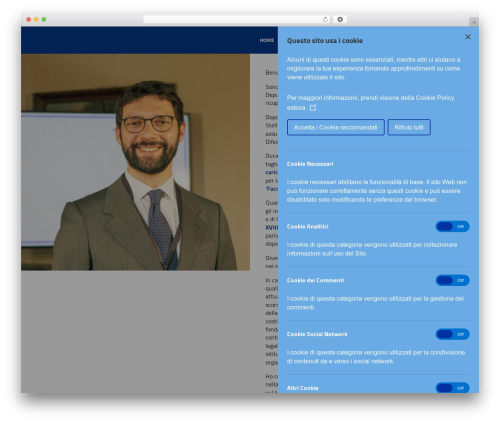Image resolution: width=500 pixels, height=423 pixels.
Task: Toggle the Cookie dei Commenti switch
Action: pos(452,280)
